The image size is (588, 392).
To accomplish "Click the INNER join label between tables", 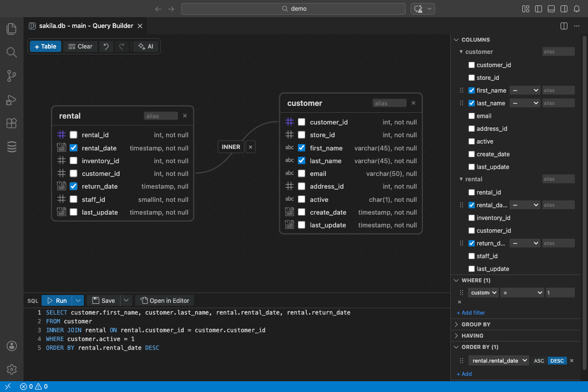I will pos(230,147).
